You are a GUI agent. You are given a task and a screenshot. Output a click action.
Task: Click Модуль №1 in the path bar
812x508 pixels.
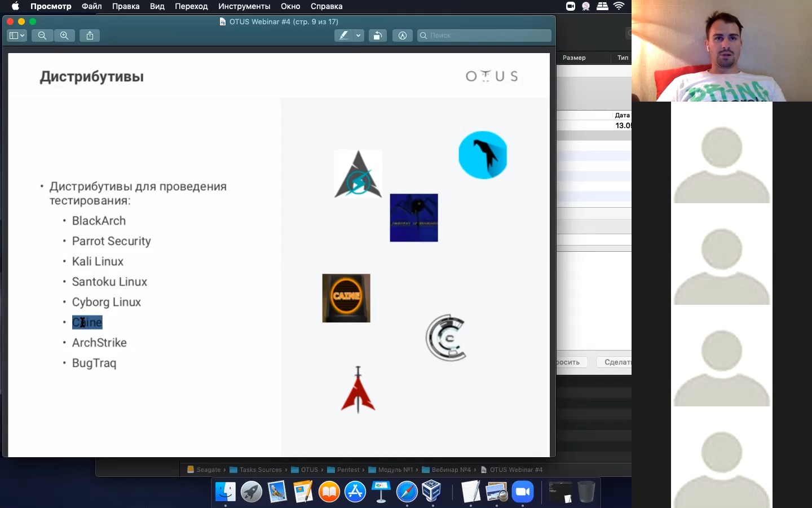(390, 470)
